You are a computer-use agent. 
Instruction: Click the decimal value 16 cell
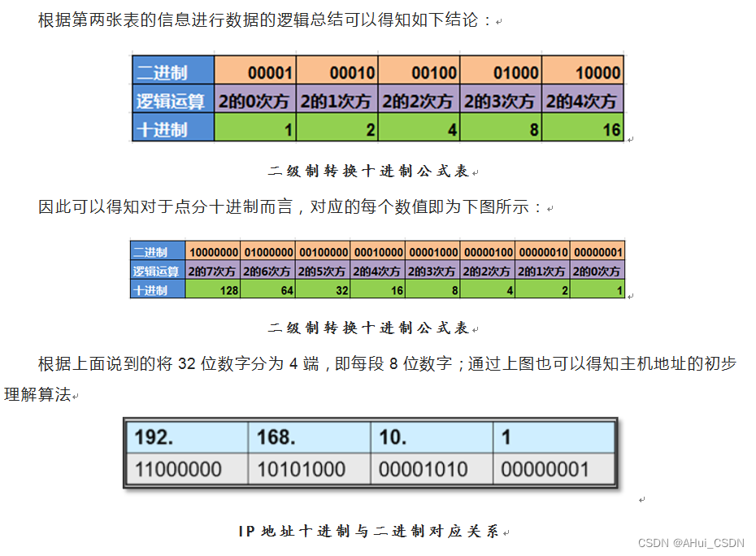[x=581, y=127]
